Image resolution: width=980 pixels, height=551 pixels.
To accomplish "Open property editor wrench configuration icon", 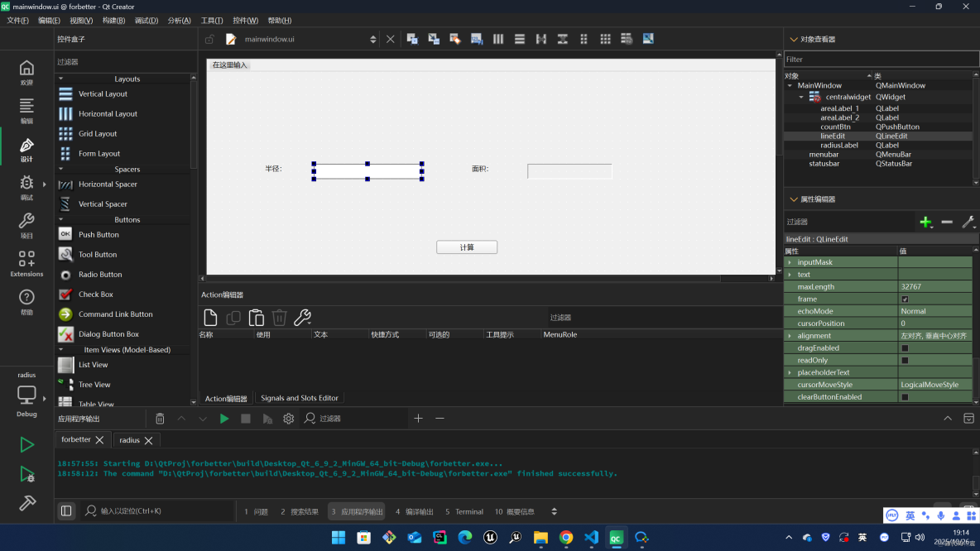I will 968,221.
